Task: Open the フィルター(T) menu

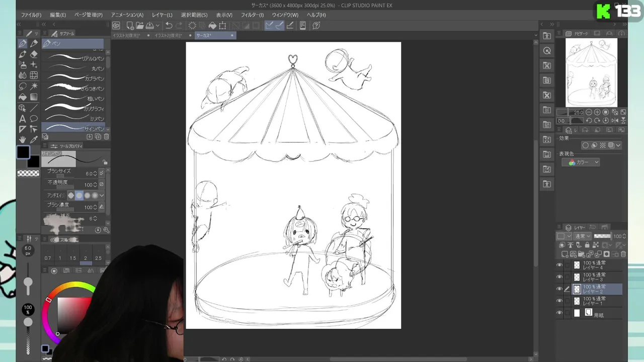Action: click(x=253, y=15)
